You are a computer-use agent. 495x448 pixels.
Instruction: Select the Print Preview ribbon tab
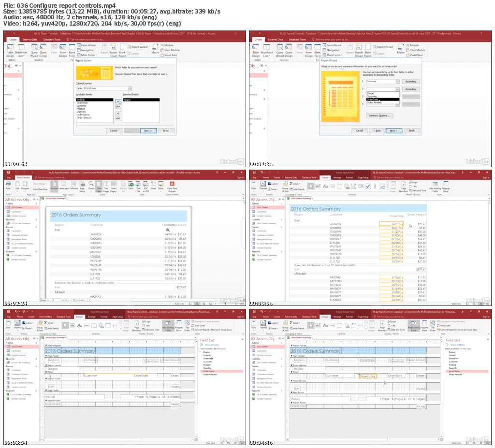point(23,178)
